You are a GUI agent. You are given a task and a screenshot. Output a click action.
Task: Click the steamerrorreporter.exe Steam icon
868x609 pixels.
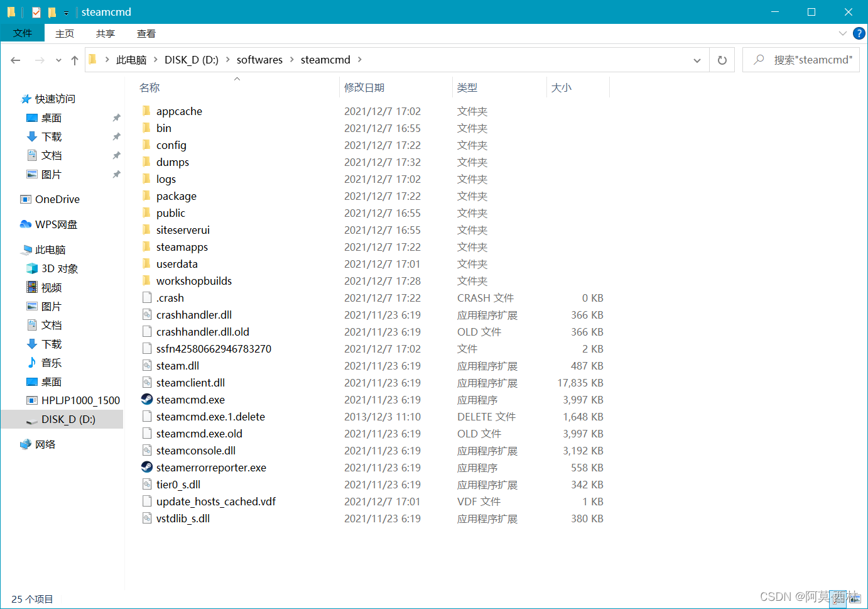pyautogui.click(x=147, y=467)
